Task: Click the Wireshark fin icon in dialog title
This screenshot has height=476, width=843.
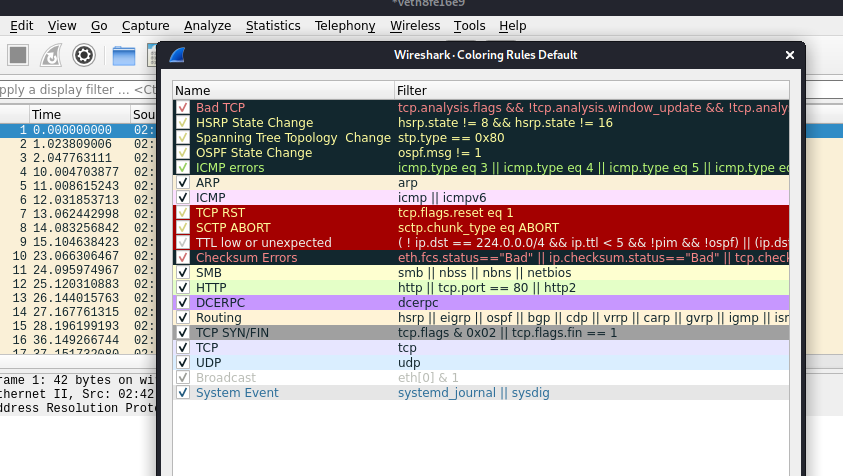Action: (177, 55)
